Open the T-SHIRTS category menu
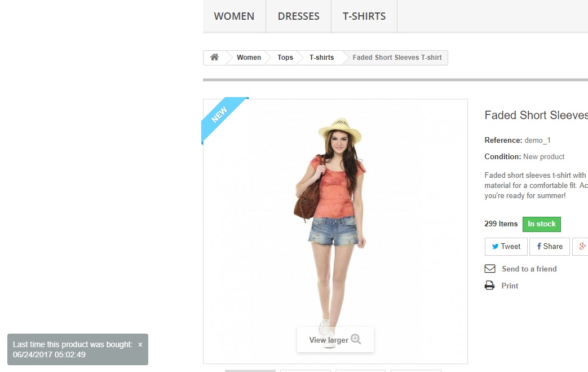Viewport: 588px width, 372px height. (x=364, y=16)
